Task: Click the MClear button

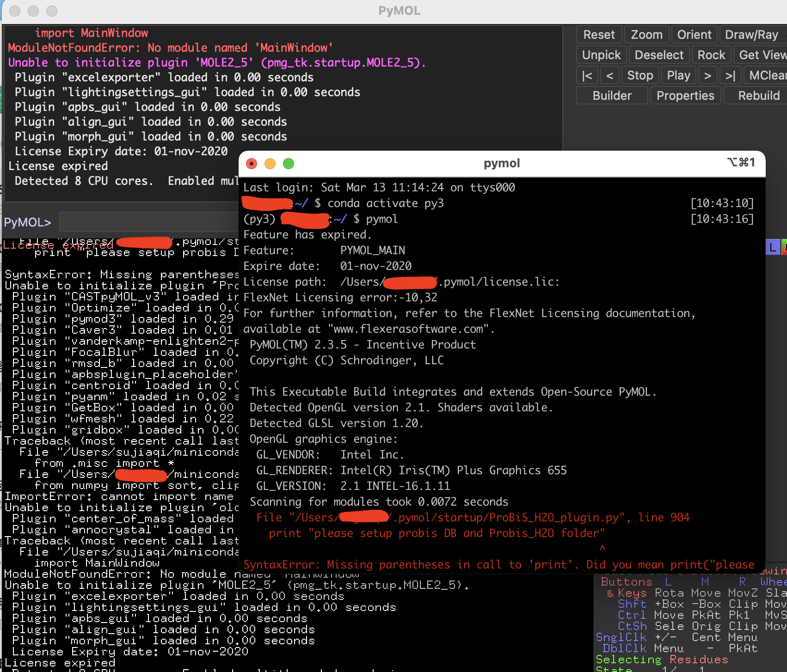Action: tap(767, 75)
